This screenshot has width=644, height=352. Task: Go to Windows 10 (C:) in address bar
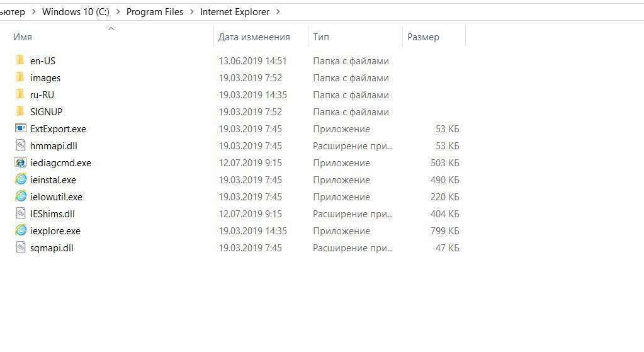pos(76,12)
